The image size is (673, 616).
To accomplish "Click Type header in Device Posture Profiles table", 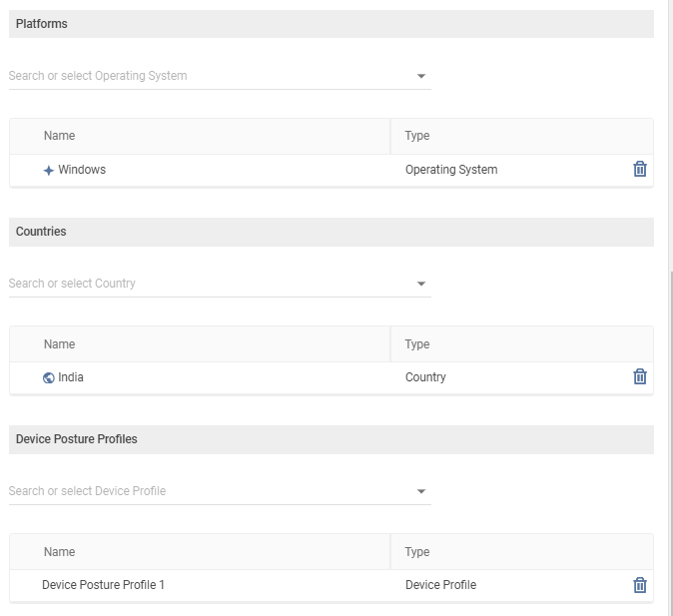I will click(417, 552).
